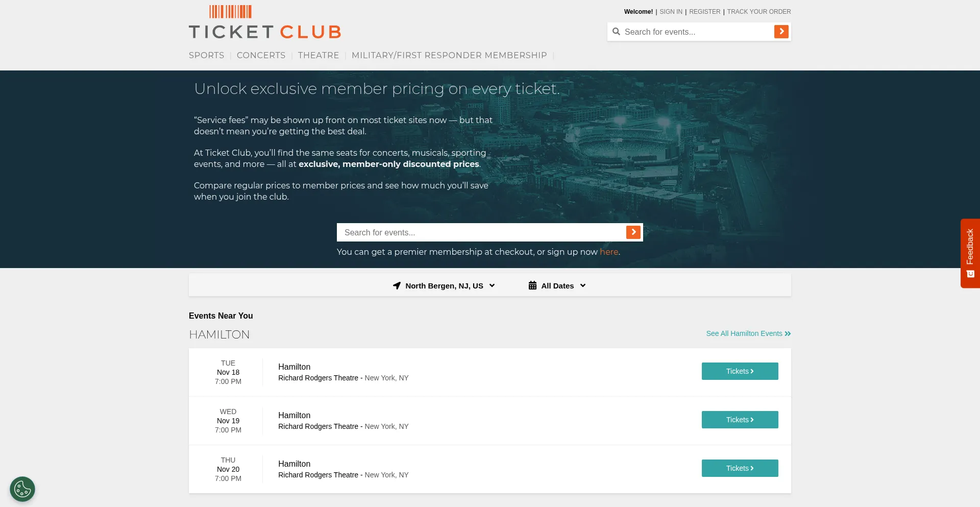The image size is (980, 507).
Task: Get Tickets for Hamilton Nov 18
Action: tap(740, 371)
